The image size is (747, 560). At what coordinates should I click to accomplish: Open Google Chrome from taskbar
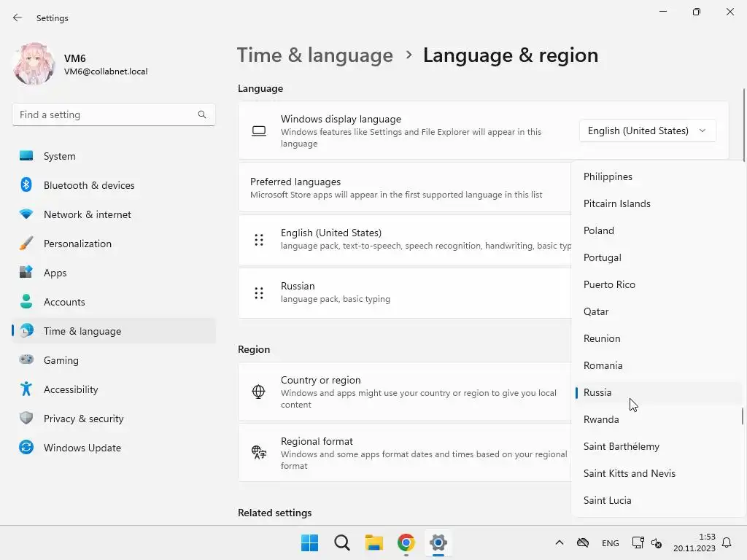pyautogui.click(x=406, y=542)
